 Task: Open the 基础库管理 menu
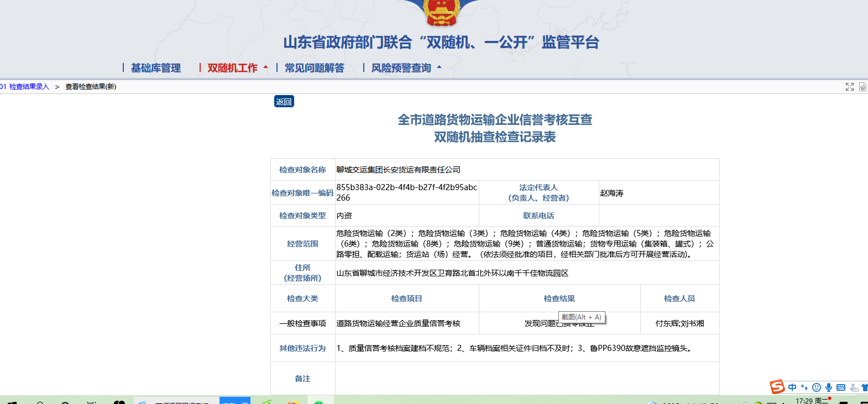155,68
